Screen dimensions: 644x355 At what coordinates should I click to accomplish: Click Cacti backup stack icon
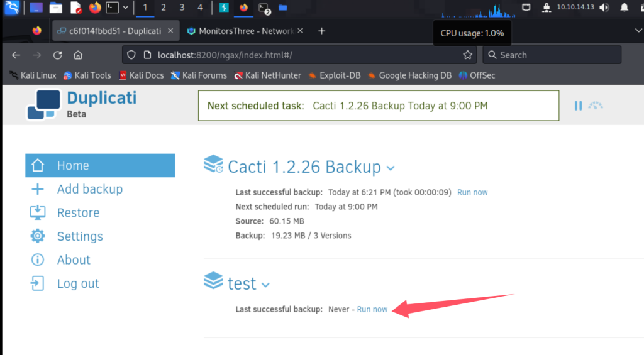[x=213, y=164]
